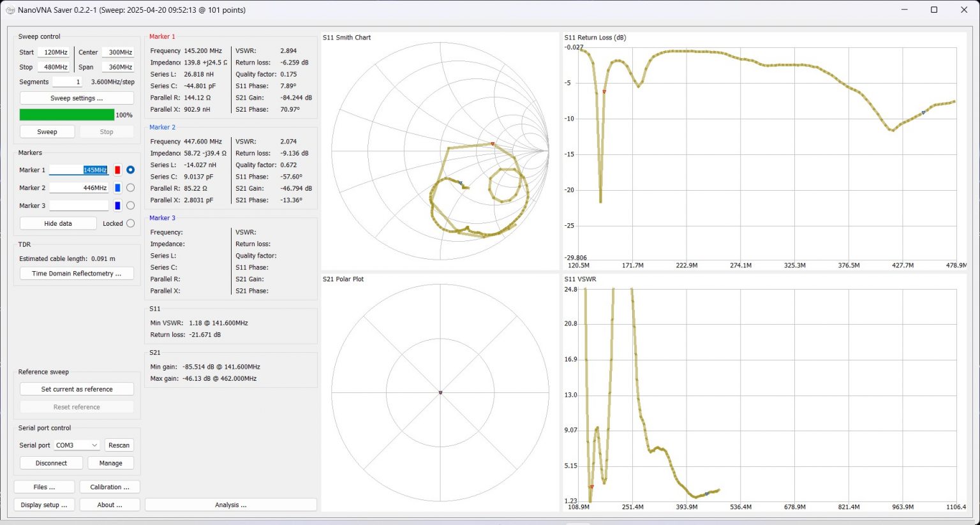Open the Calibration window

tap(110, 487)
